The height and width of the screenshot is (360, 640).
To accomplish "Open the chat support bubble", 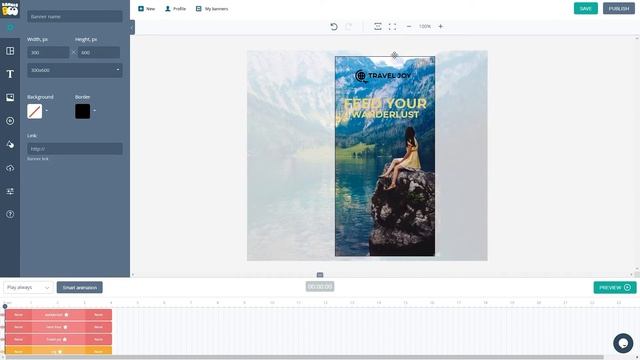I will 623,343.
